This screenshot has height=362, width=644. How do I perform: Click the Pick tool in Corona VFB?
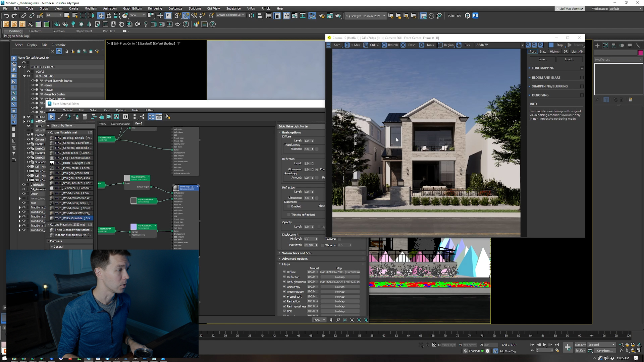459,45
